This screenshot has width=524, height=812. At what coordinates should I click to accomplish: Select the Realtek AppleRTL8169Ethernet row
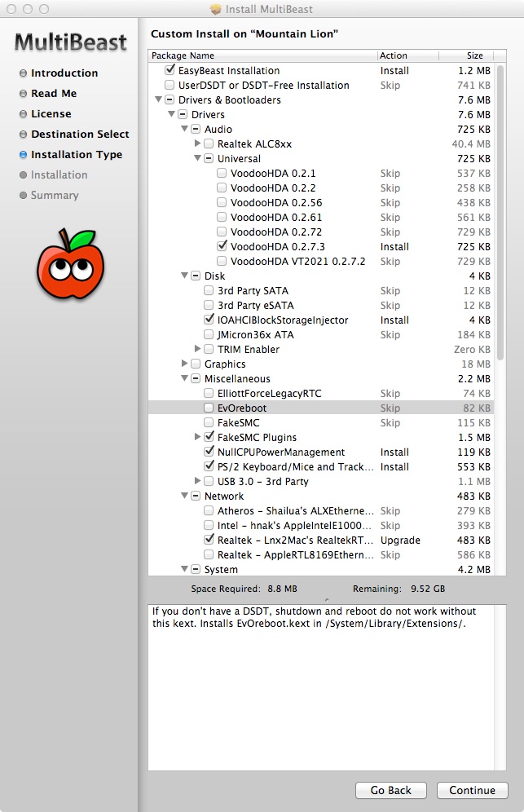point(320,554)
